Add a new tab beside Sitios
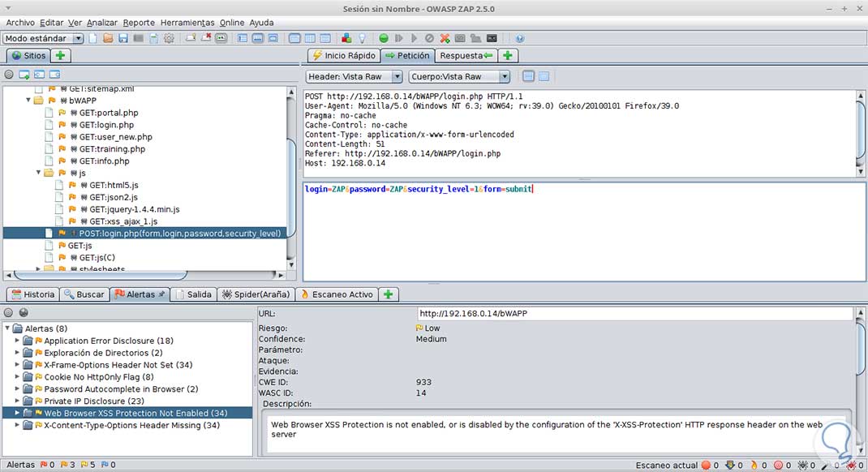The image size is (868, 472). coord(60,55)
